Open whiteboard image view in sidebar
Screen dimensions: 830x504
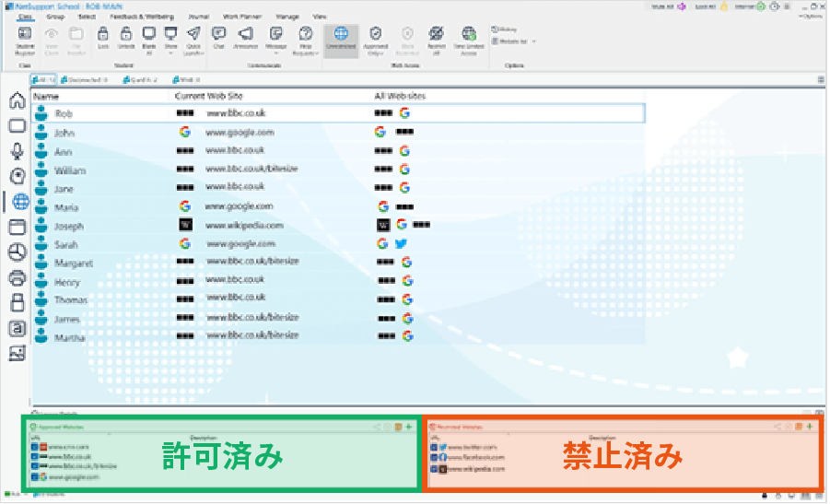18,353
